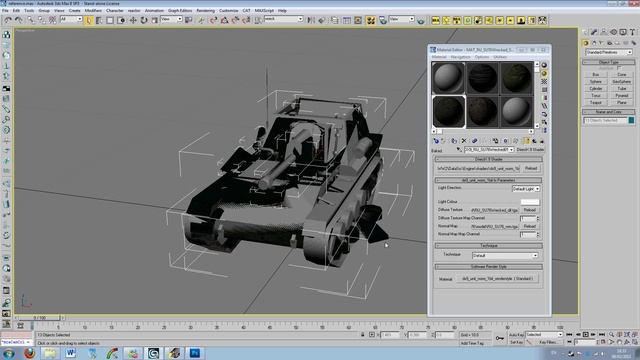
Task: Click Reload next to Normal Map
Action: [x=529, y=226]
